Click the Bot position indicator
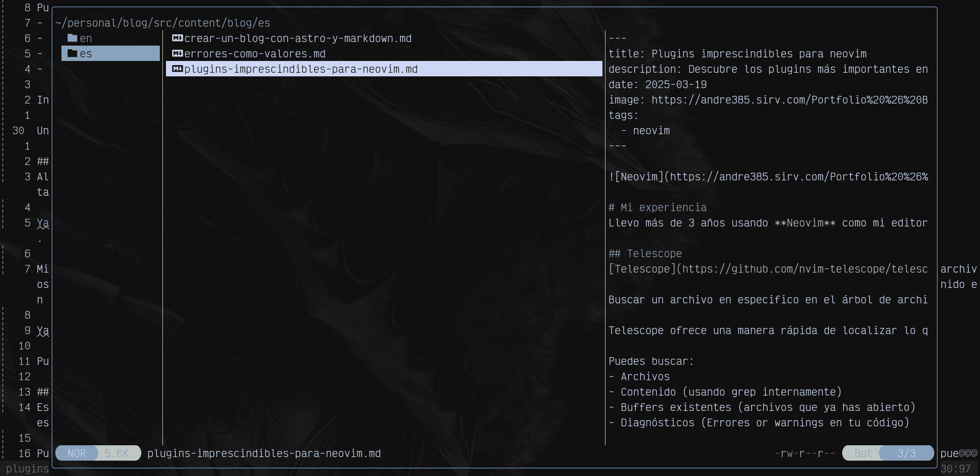 (x=863, y=453)
